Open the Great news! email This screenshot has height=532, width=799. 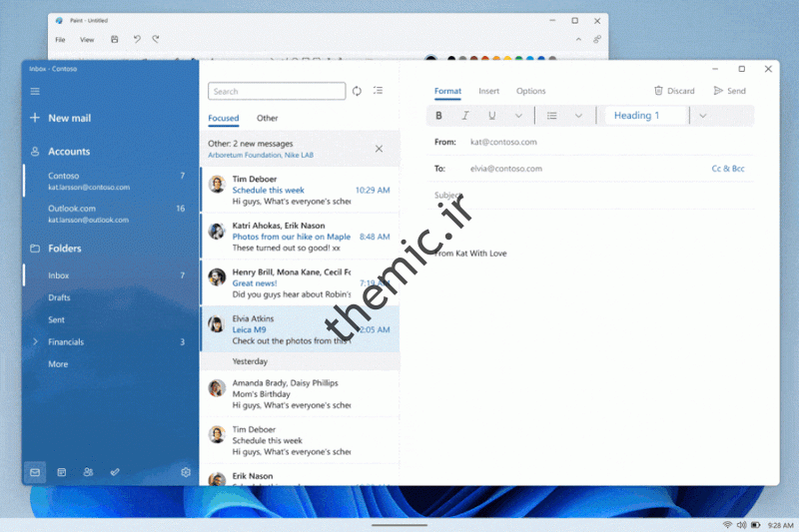(x=300, y=283)
